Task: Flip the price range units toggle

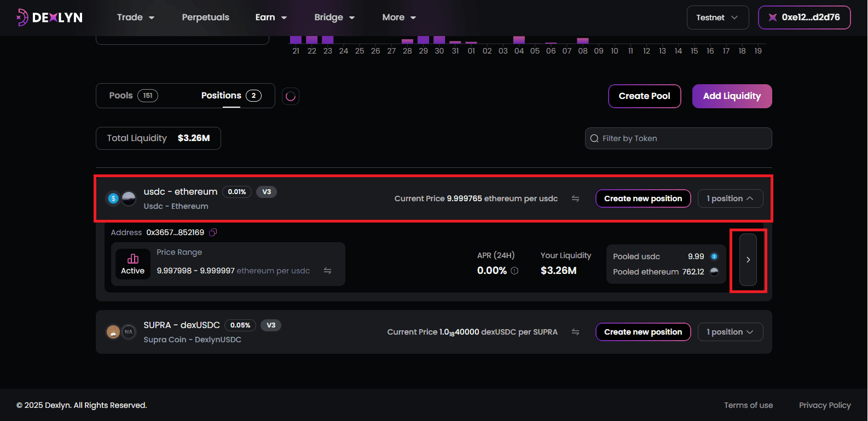Action: (327, 271)
